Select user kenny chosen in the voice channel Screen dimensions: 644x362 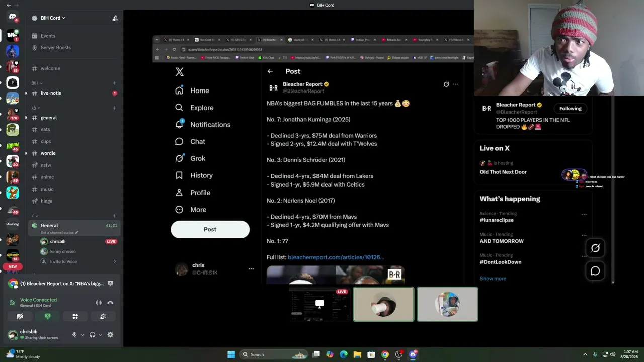pyautogui.click(x=78, y=252)
